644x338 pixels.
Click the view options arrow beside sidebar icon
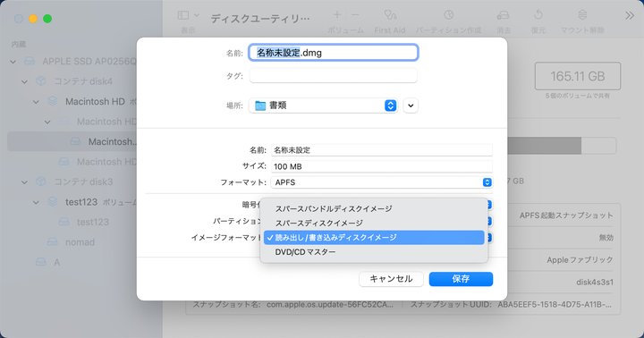coord(197,15)
